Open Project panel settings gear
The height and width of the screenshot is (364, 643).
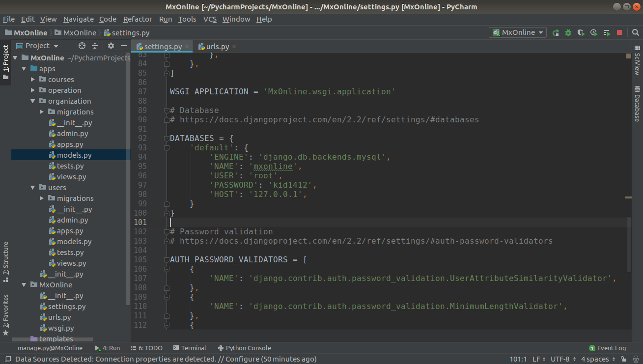pos(111,45)
